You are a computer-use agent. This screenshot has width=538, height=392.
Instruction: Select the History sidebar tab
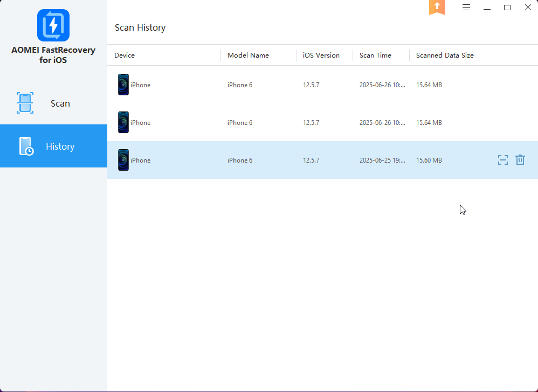click(x=53, y=146)
